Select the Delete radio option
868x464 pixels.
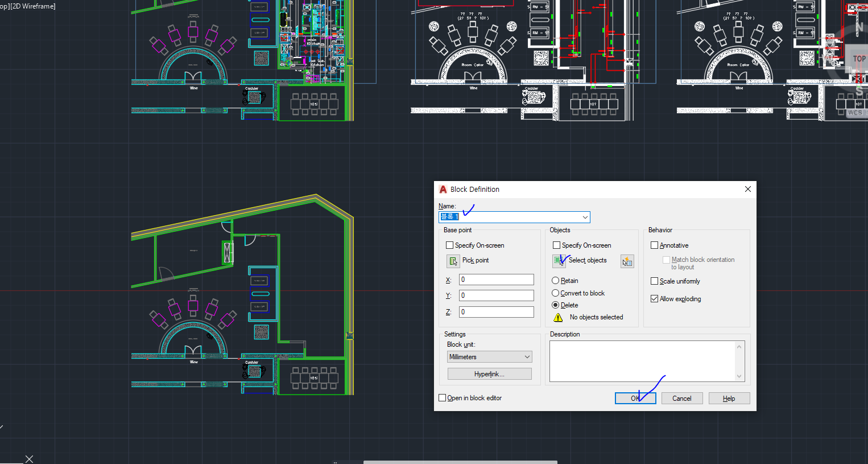click(556, 305)
